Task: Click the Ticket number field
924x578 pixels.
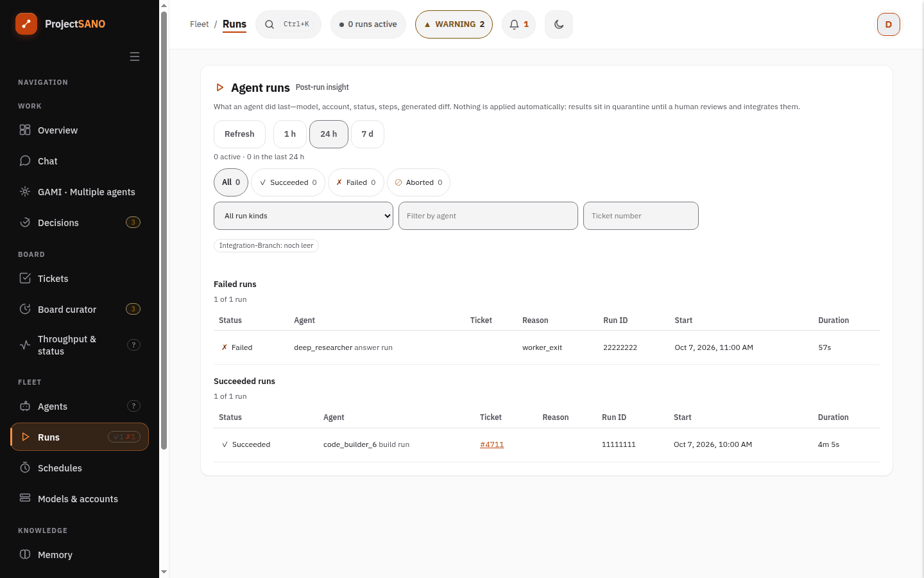Action: [x=641, y=216]
